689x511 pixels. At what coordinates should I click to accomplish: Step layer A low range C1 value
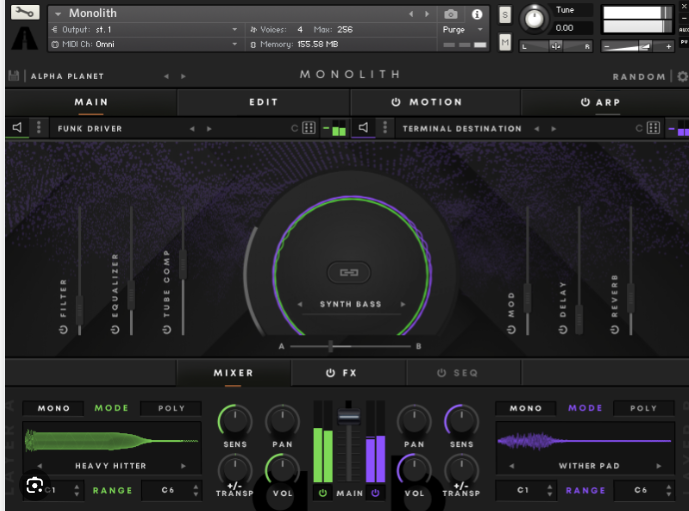click(77, 490)
